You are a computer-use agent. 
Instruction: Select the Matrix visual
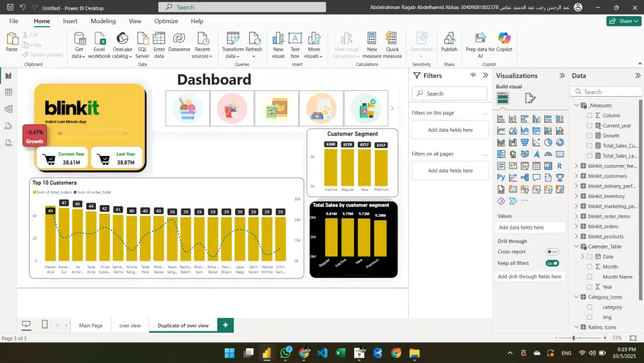click(x=548, y=166)
